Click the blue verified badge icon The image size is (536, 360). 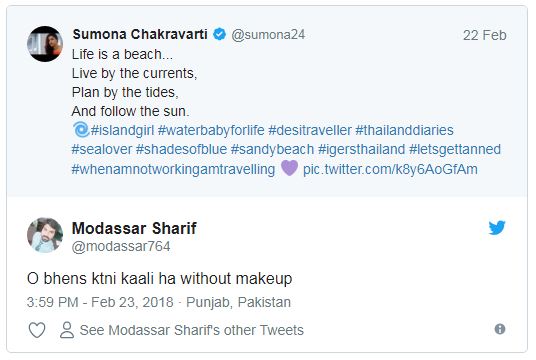(x=219, y=34)
